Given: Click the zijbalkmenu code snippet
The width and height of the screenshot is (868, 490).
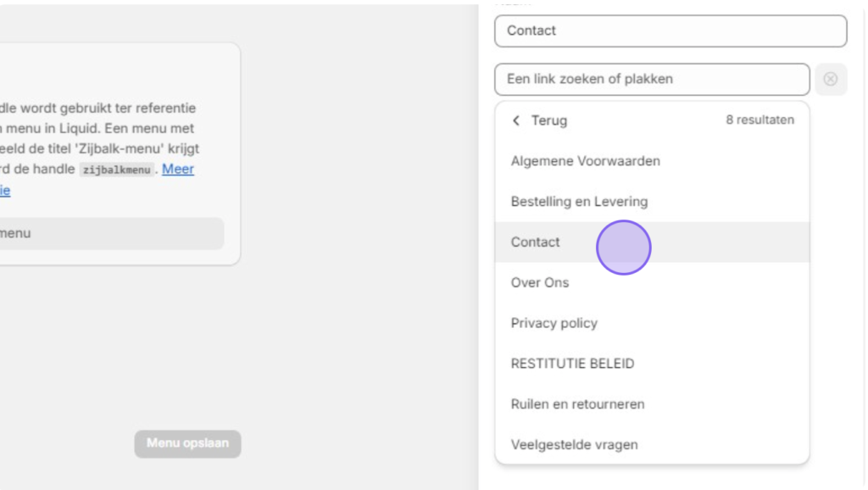Looking at the screenshot, I should coord(116,170).
